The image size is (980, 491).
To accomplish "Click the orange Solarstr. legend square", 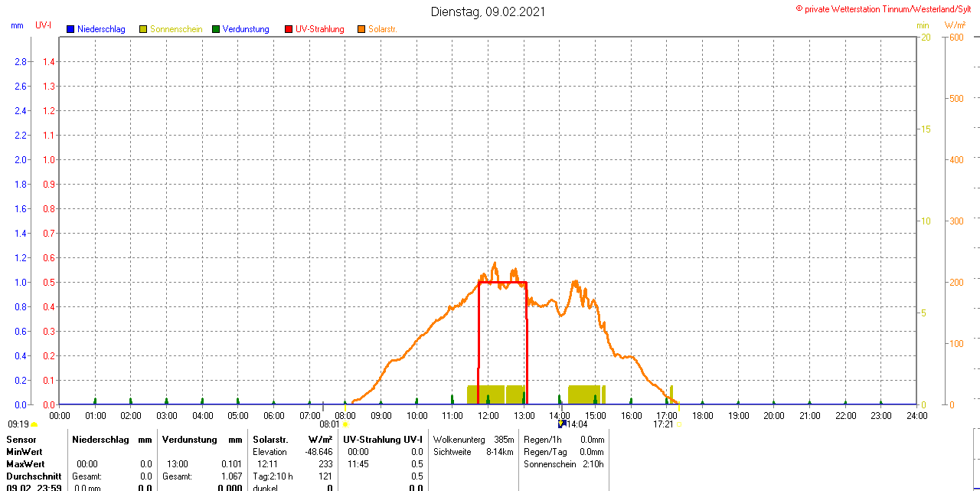I will [361, 29].
